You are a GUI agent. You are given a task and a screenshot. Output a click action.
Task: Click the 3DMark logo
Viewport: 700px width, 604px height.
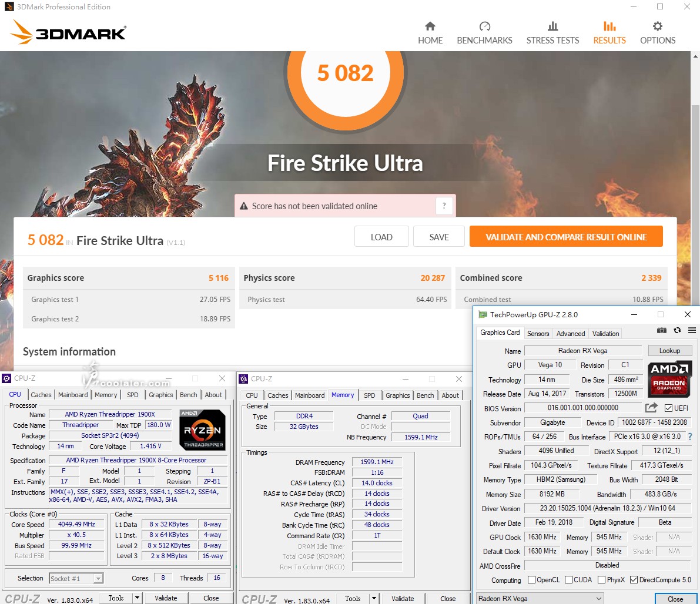point(68,32)
